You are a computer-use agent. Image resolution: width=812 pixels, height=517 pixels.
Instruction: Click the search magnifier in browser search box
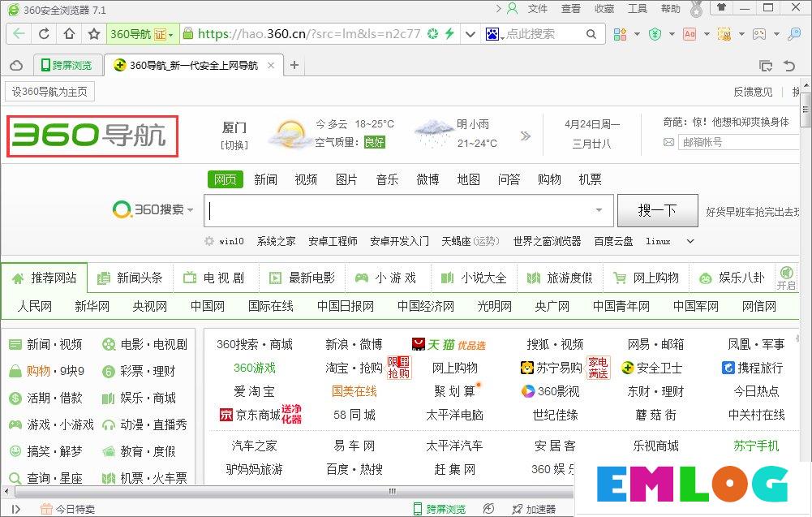pos(591,34)
